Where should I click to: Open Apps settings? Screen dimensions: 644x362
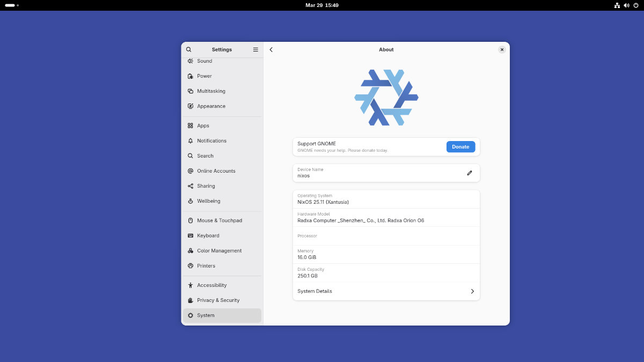[222, 125]
